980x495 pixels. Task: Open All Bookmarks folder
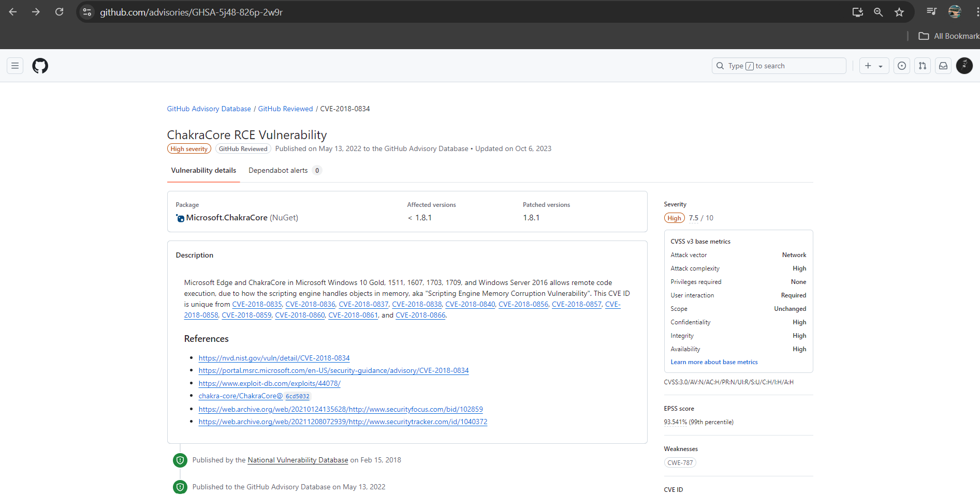point(948,36)
